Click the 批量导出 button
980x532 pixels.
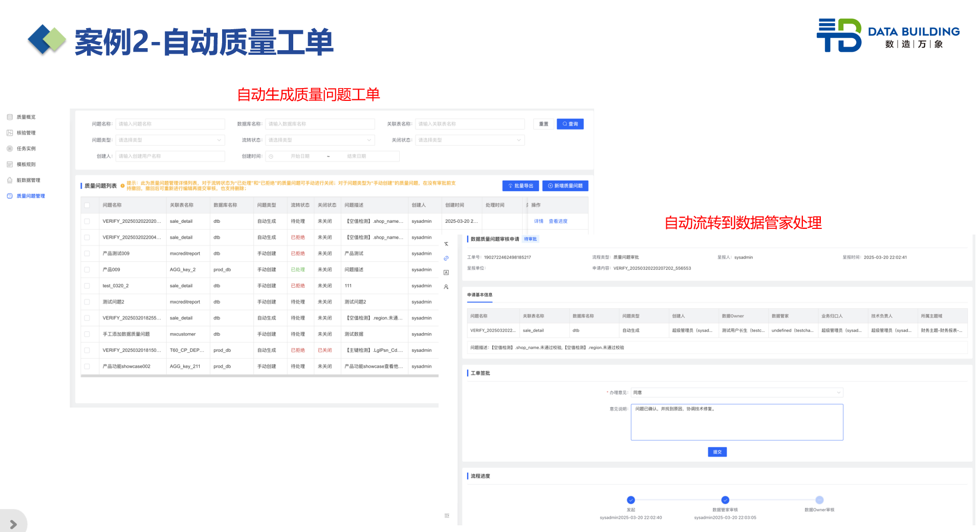pos(520,186)
